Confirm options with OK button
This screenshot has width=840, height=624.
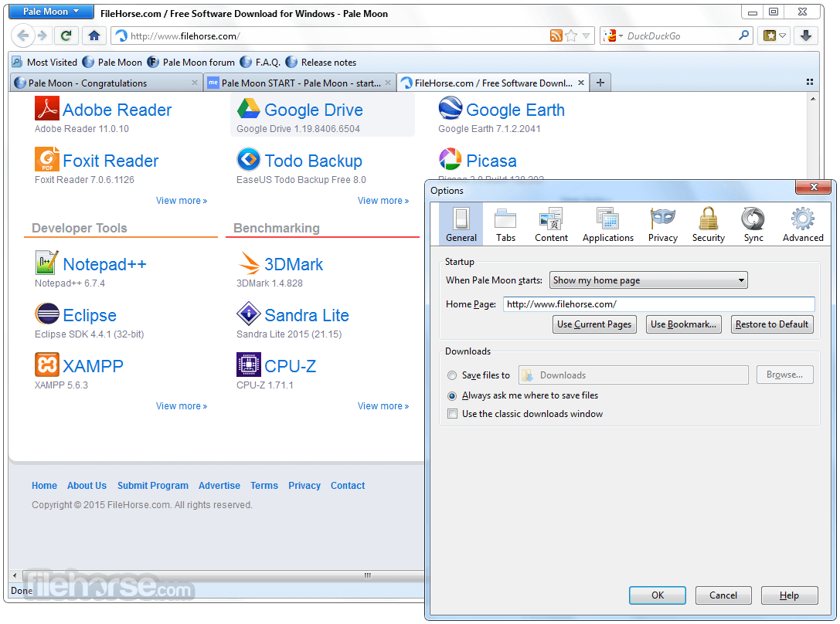point(658,595)
